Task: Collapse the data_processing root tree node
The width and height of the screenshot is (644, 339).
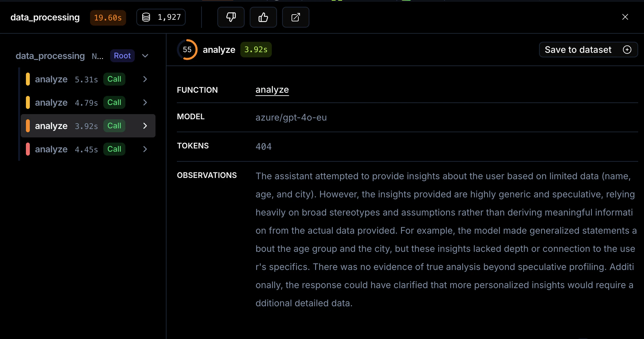Action: [145, 56]
